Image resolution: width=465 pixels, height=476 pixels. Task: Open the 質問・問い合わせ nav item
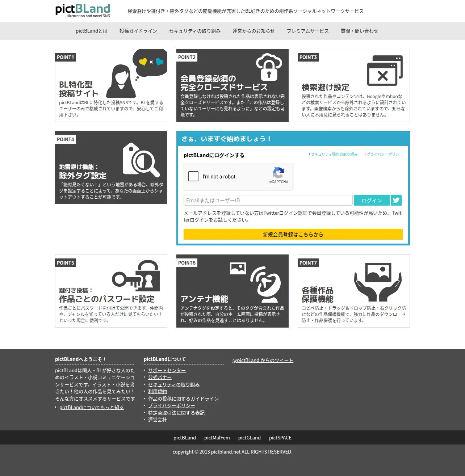[x=359, y=31]
